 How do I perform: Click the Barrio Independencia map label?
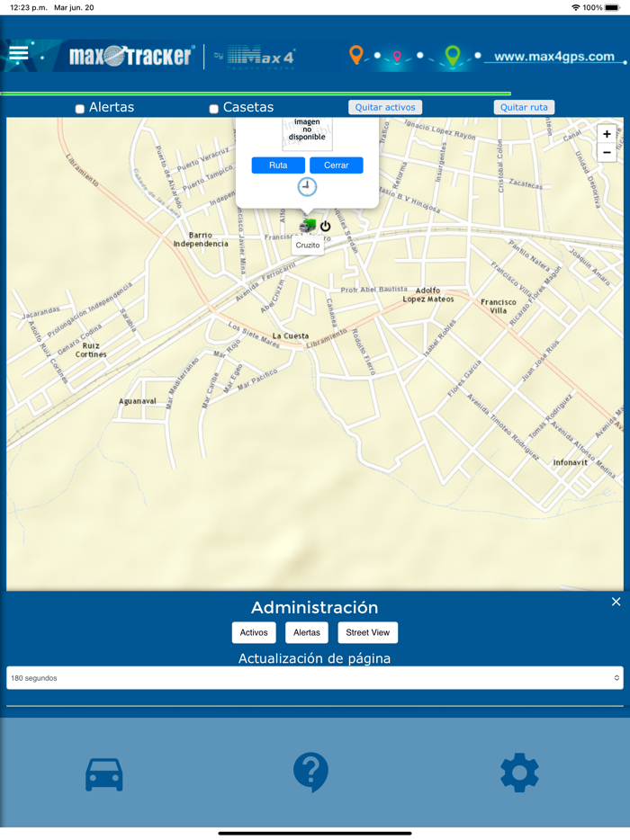(201, 239)
